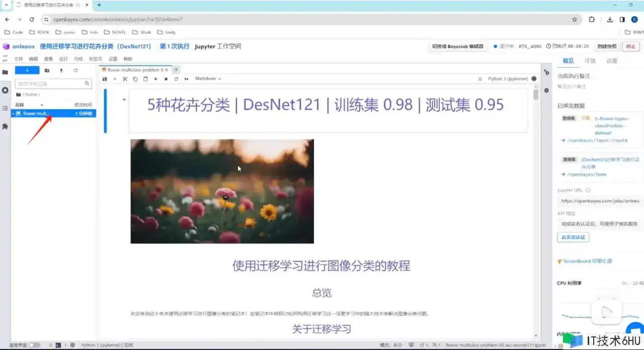The width and height of the screenshot is (644, 350).
Task: Click the Python 3 (ipykernel) kernel name
Action: click(x=508, y=79)
